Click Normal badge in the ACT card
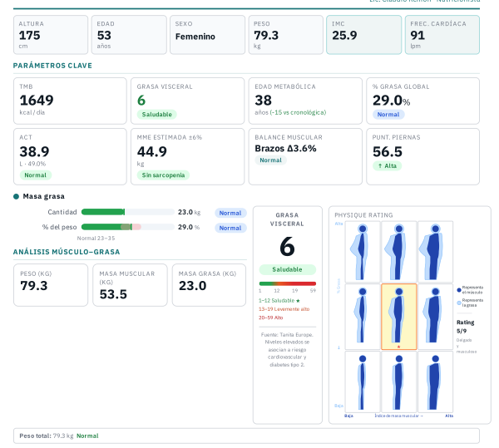Image resolution: width=499 pixels, height=448 pixels. click(x=35, y=175)
